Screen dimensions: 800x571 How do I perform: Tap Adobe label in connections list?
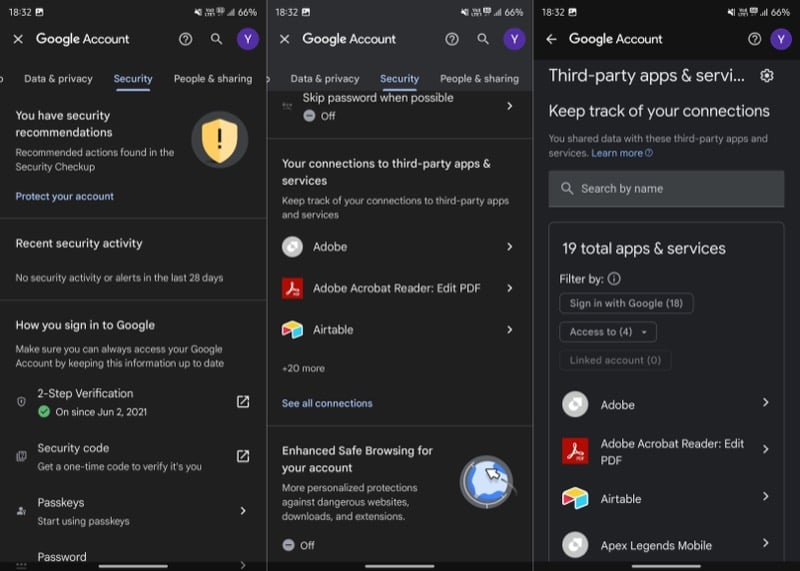click(617, 405)
